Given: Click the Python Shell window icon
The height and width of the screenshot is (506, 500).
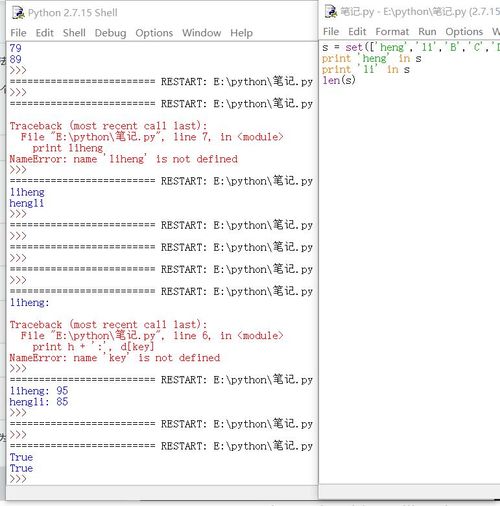Looking at the screenshot, I should (x=18, y=13).
